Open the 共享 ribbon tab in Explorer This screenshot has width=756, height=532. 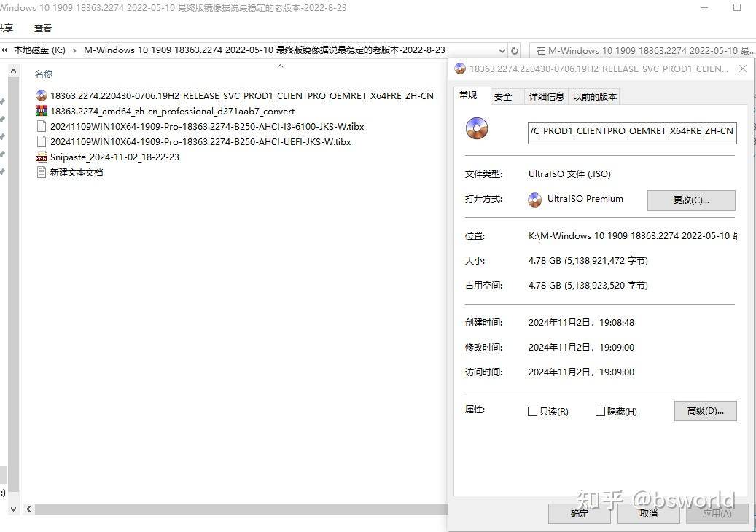click(x=7, y=28)
